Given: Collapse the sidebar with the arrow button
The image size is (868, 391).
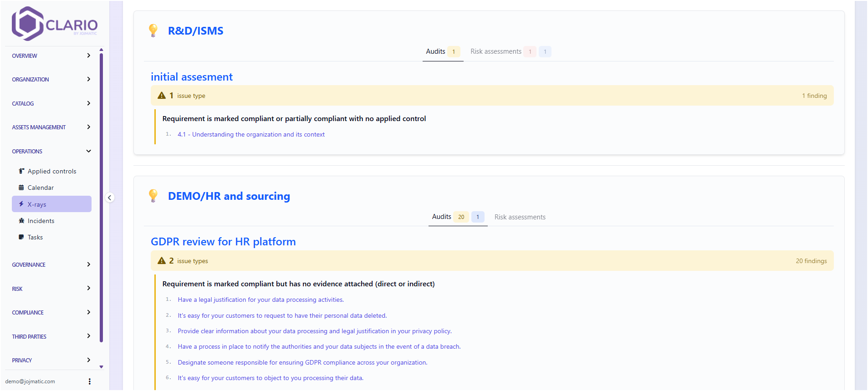Looking at the screenshot, I should 109,198.
